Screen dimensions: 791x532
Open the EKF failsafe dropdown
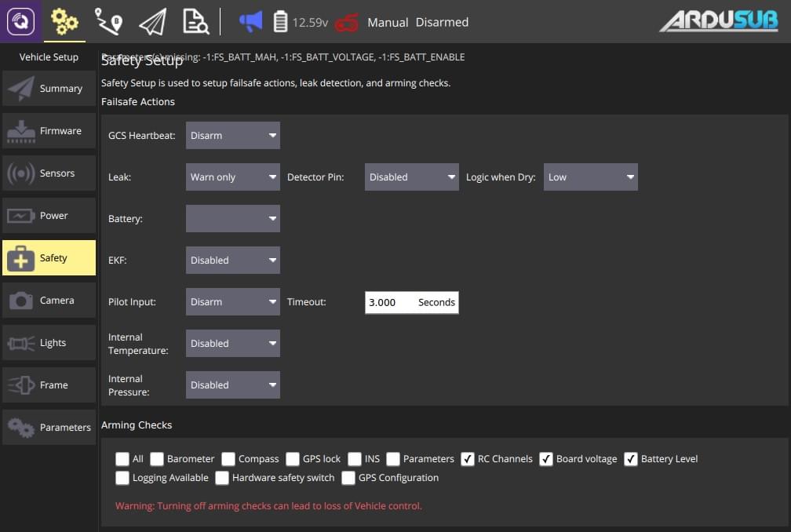pyautogui.click(x=232, y=260)
